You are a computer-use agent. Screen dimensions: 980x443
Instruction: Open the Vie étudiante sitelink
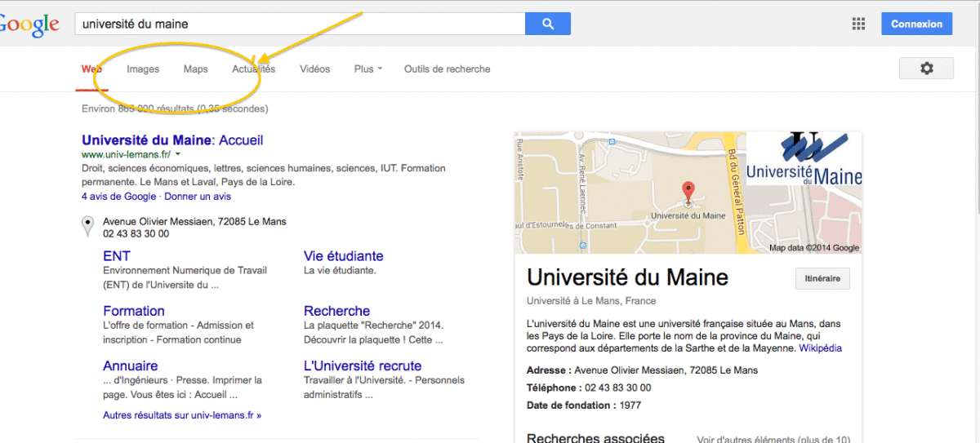tap(344, 256)
